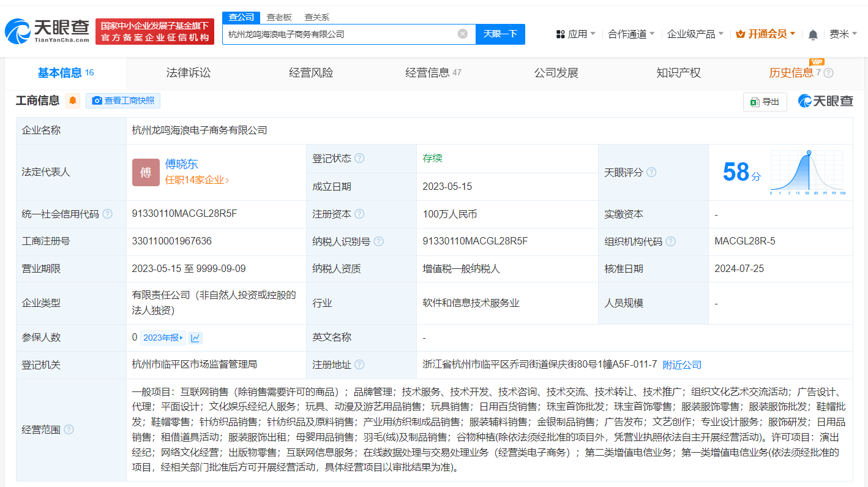Click the 存续 registration status
This screenshot has height=487, width=868.
point(432,158)
